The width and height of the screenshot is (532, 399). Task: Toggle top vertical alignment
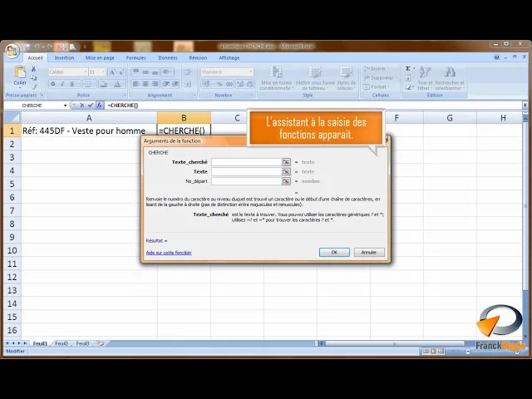135,72
